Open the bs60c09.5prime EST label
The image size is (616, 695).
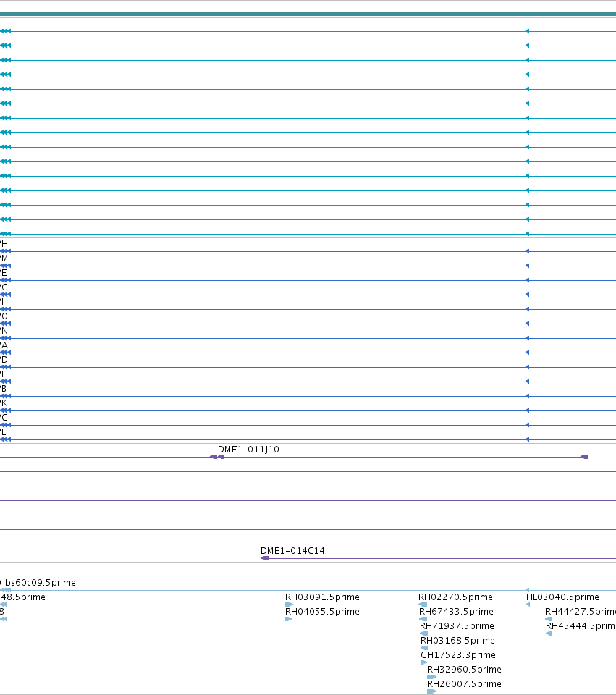click(41, 583)
